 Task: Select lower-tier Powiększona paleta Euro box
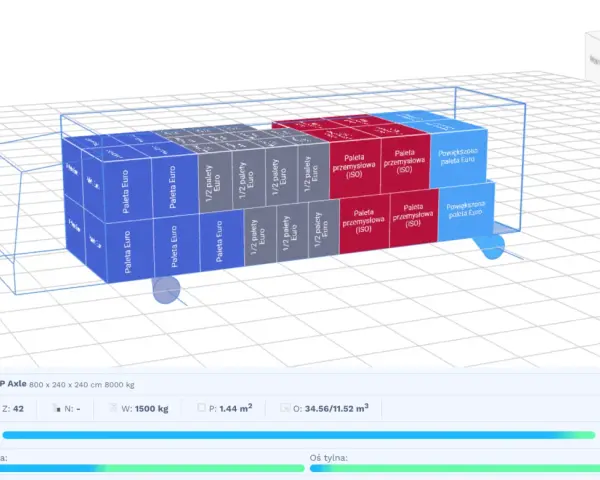(x=466, y=211)
